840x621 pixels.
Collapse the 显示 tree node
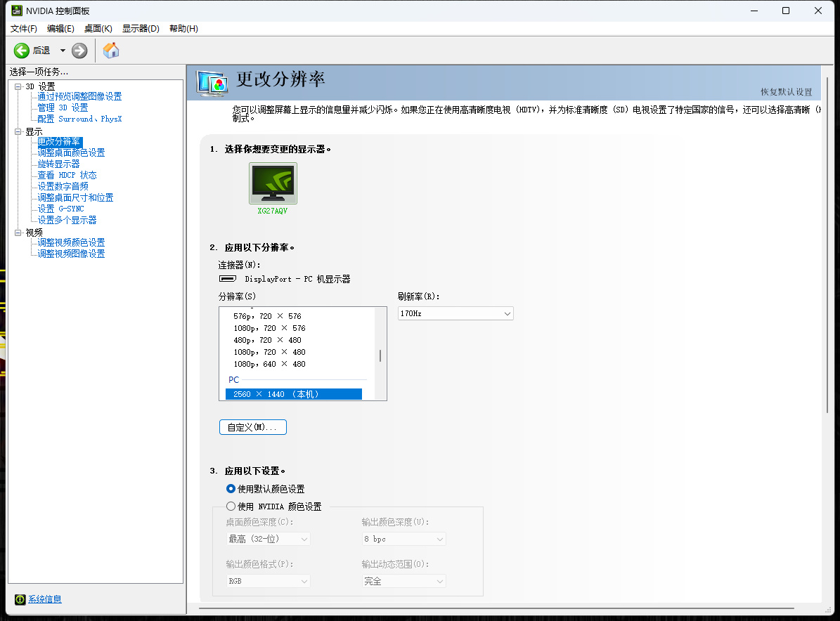18,131
